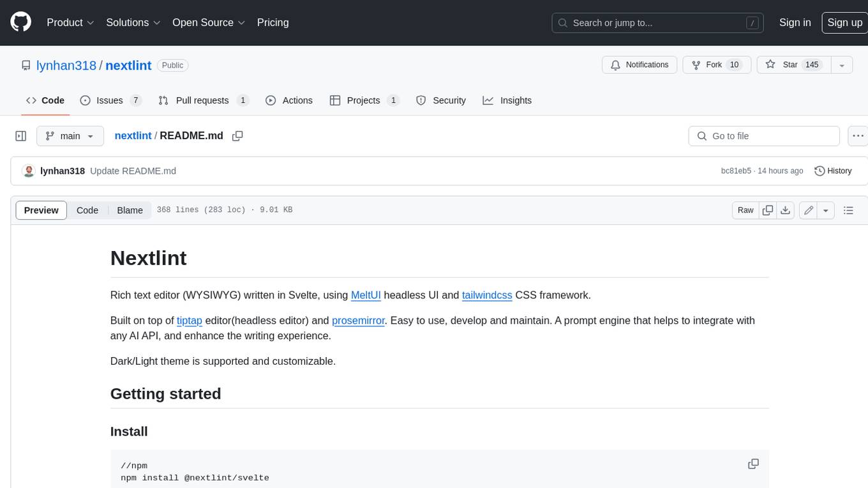This screenshot has height=488, width=868.
Task: Click the Notifications bell button
Action: pos(640,65)
